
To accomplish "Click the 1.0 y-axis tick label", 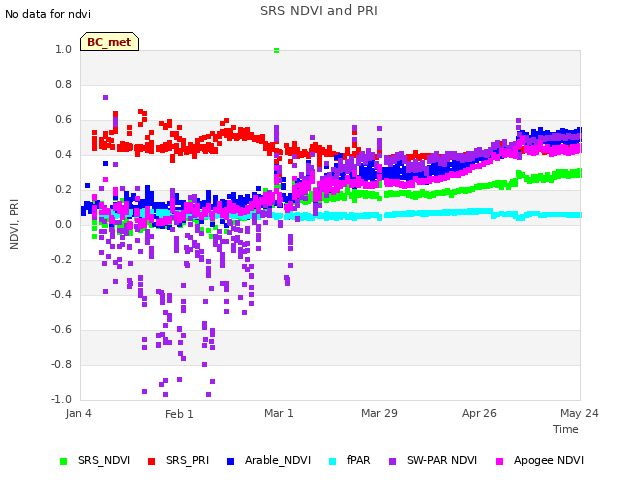I will click(x=63, y=49).
